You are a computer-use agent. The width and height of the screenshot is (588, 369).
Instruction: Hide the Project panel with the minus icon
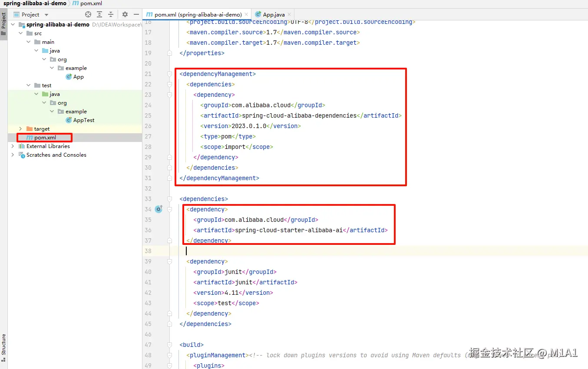pos(136,14)
